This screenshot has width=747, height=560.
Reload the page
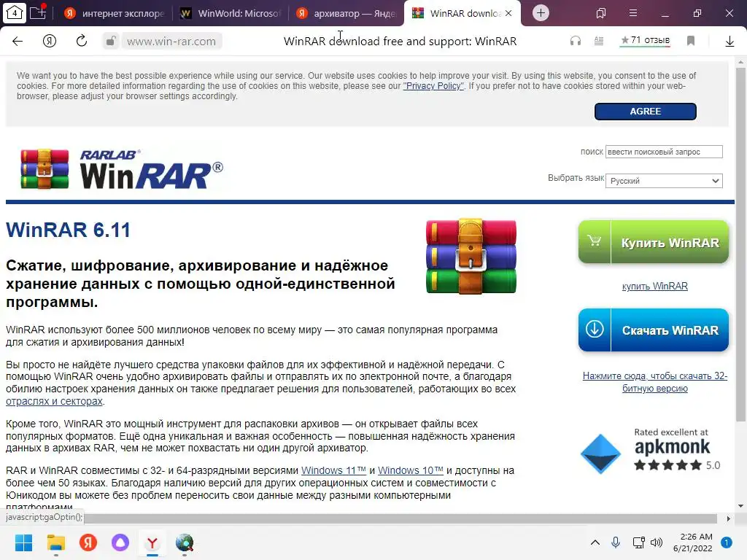pos(82,41)
